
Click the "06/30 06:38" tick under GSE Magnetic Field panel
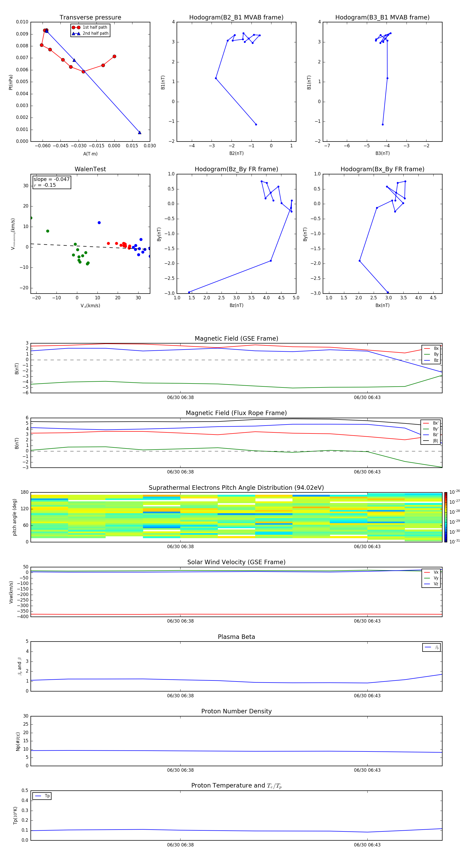pyautogui.click(x=180, y=397)
